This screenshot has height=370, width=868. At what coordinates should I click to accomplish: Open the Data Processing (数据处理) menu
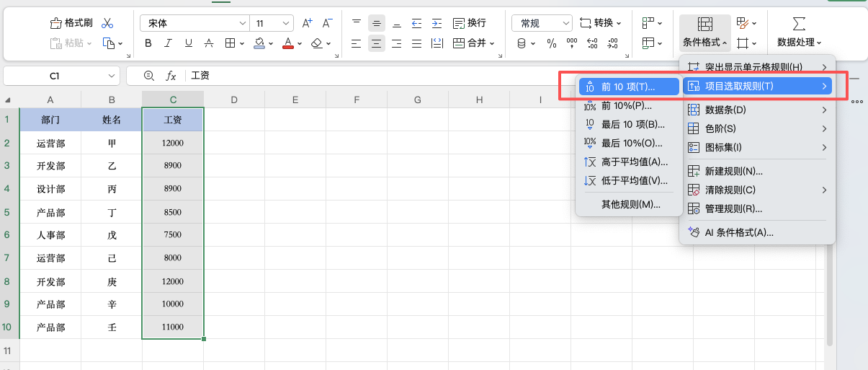tap(800, 33)
